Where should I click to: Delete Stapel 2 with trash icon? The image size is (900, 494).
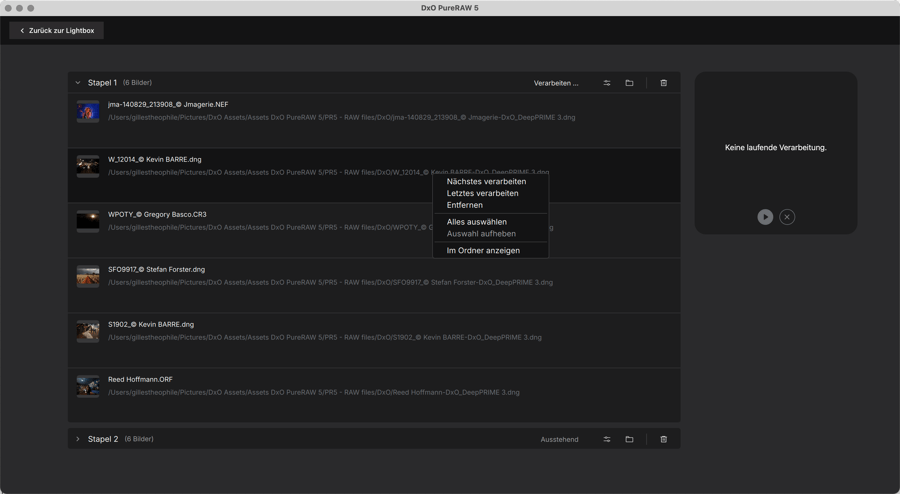tap(664, 439)
